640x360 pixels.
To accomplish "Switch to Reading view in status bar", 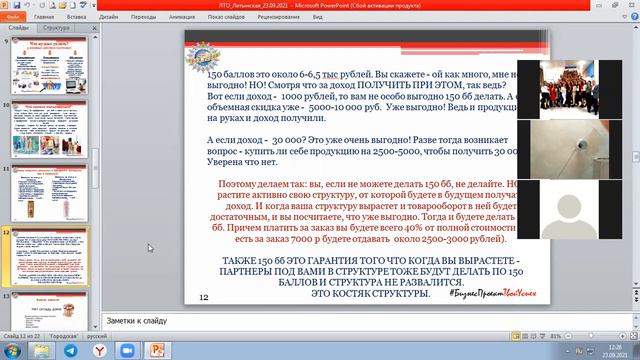I will [x=533, y=336].
